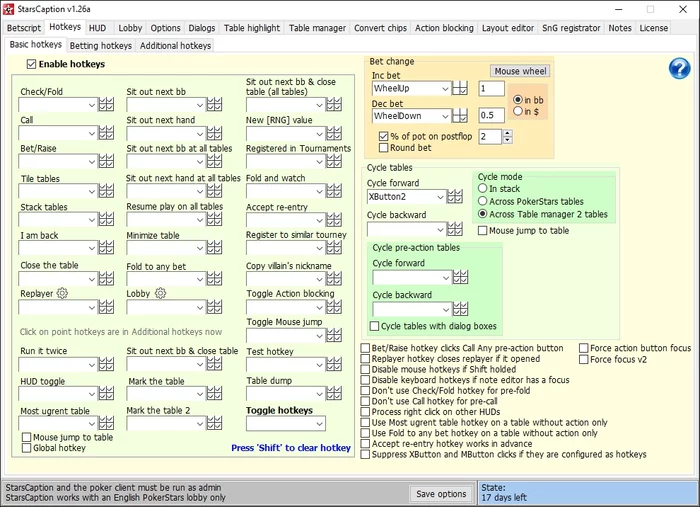Enable the Round bet checkbox
Screen dimensions: 700x507
[384, 148]
